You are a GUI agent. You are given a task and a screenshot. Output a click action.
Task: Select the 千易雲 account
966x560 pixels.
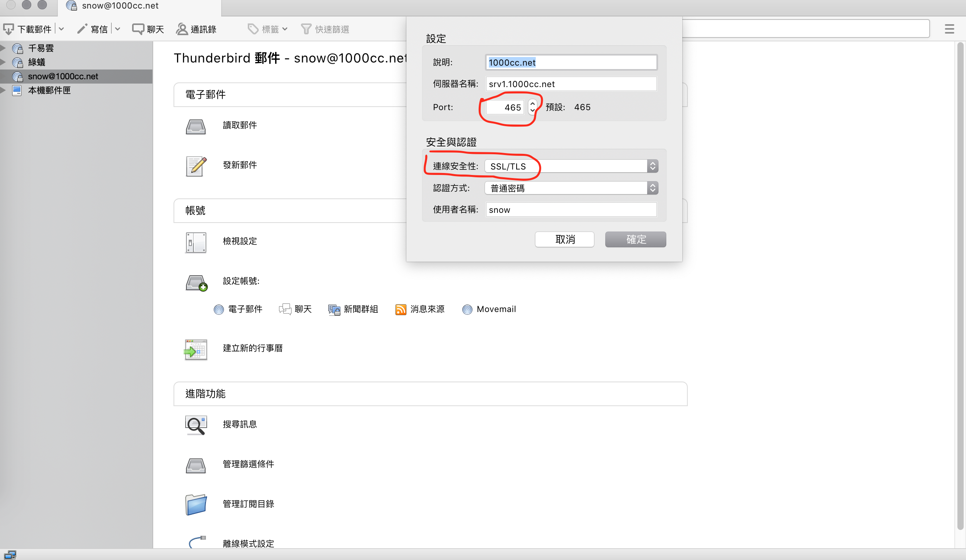coord(41,48)
